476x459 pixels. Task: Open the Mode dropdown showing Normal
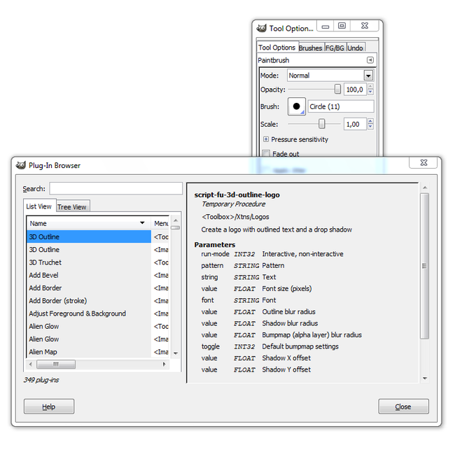pyautogui.click(x=330, y=76)
